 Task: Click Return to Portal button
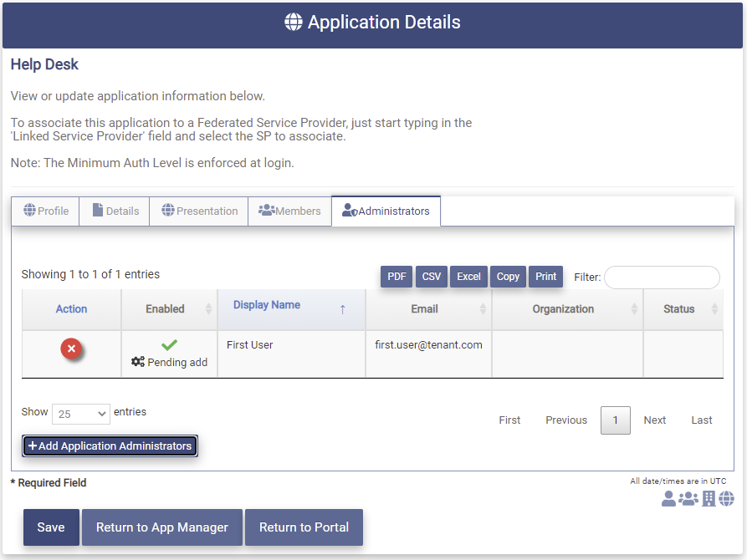pos(304,527)
